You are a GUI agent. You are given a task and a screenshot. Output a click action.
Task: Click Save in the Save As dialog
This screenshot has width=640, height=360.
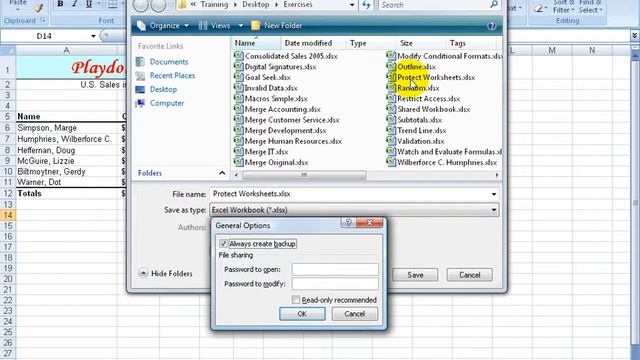(415, 275)
